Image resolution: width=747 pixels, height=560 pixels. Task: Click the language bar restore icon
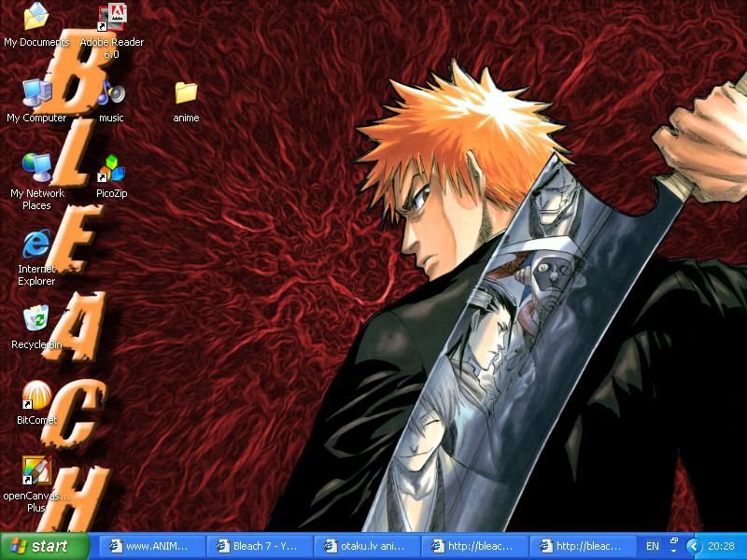coord(674,541)
